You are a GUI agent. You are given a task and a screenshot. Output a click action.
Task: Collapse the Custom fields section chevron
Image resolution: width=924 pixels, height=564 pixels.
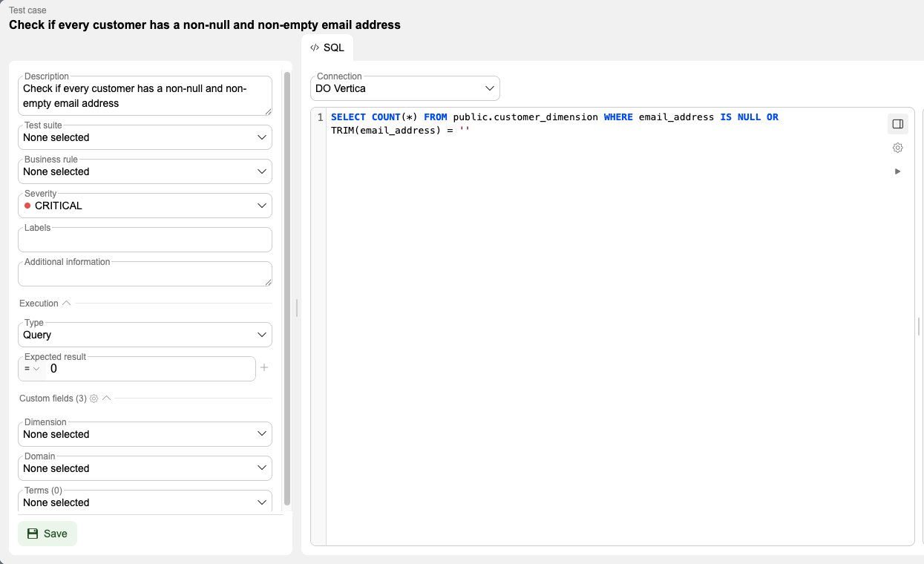(107, 399)
